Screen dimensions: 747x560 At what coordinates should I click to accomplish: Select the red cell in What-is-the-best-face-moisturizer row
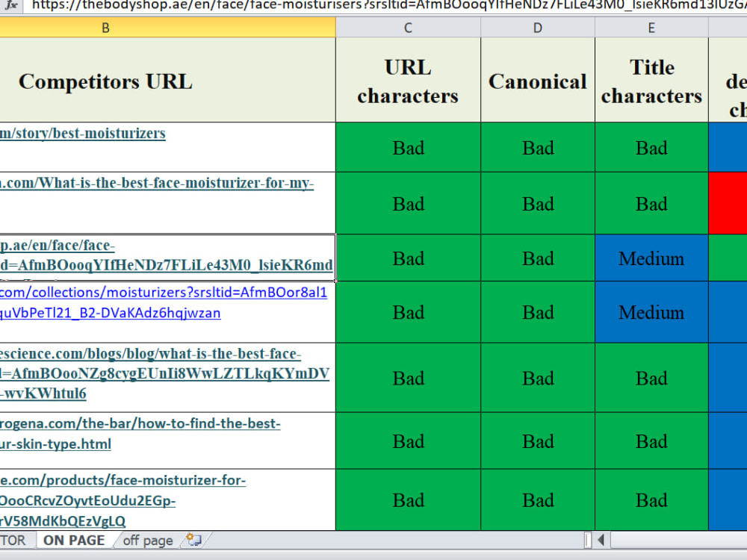pyautogui.click(x=728, y=203)
